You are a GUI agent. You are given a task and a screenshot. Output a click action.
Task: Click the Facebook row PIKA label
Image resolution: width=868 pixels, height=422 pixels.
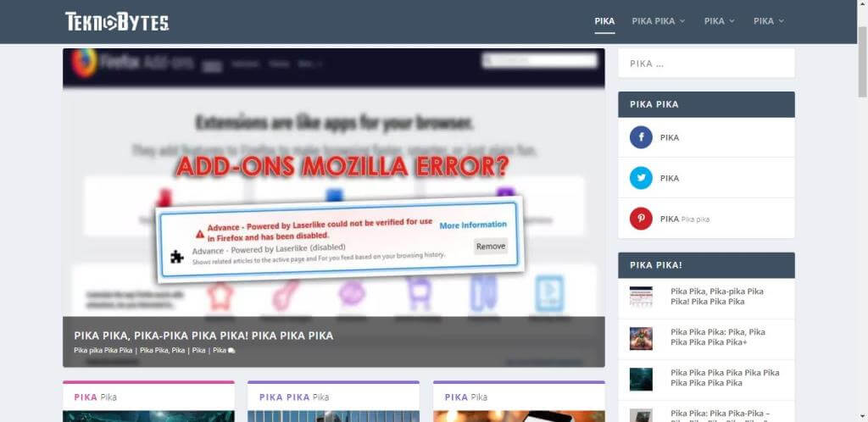coord(670,137)
